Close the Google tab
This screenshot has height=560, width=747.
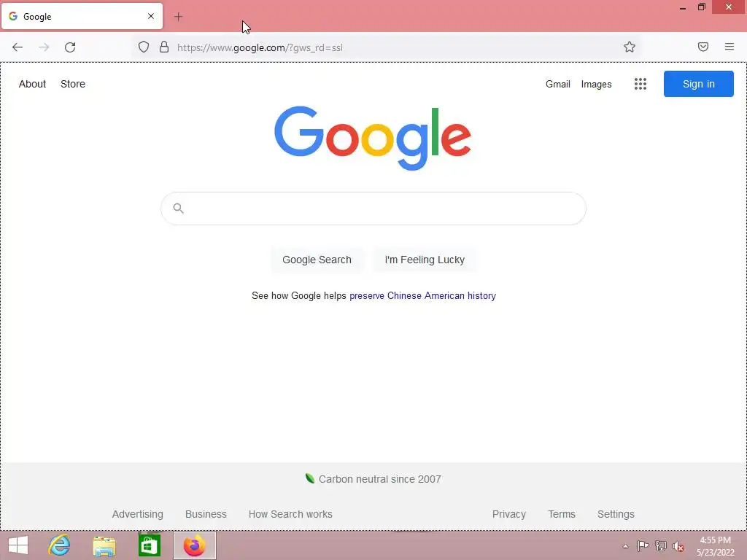151,16
